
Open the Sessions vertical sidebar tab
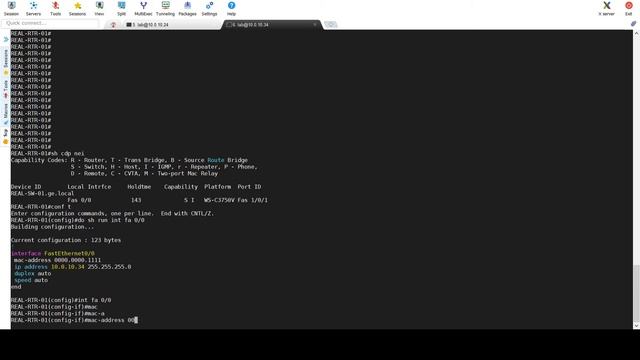click(6, 62)
